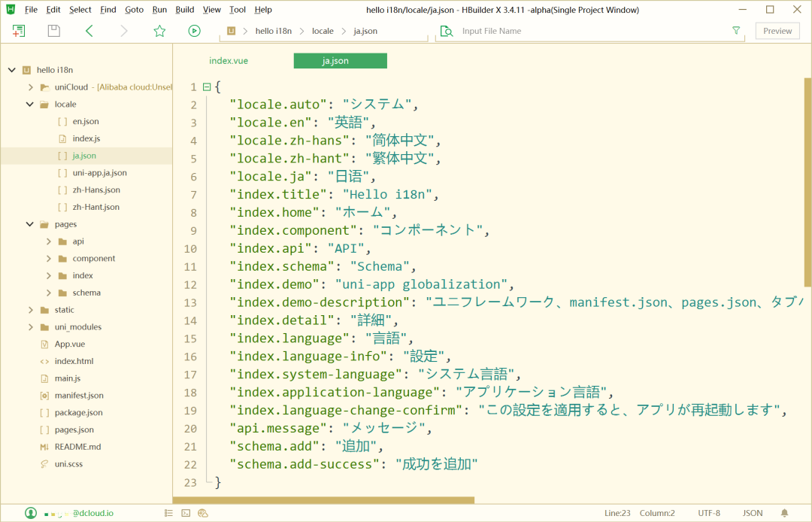Click the New File toolbar icon
812x522 pixels.
[x=19, y=31]
